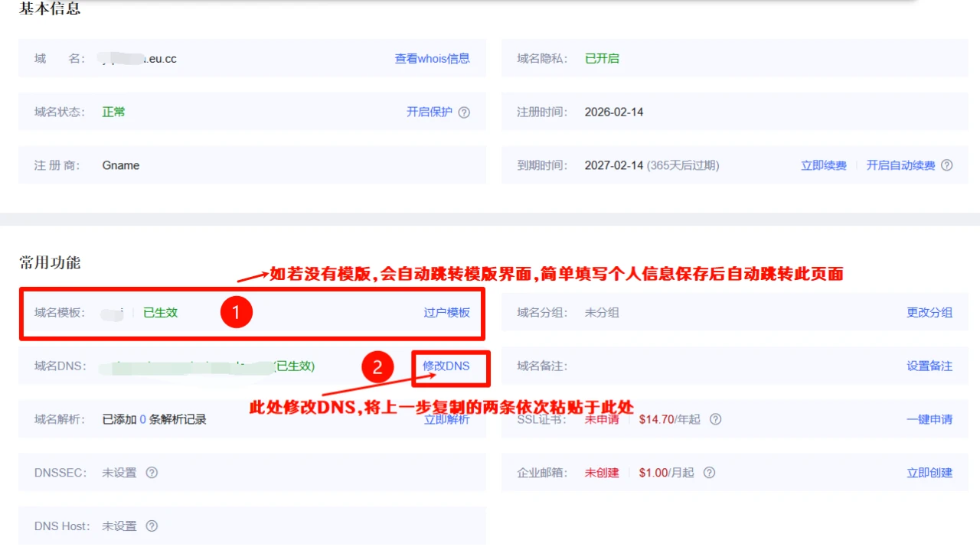Click 开启保护 next to domain status
Screen dimensions: 980x550
coord(429,112)
